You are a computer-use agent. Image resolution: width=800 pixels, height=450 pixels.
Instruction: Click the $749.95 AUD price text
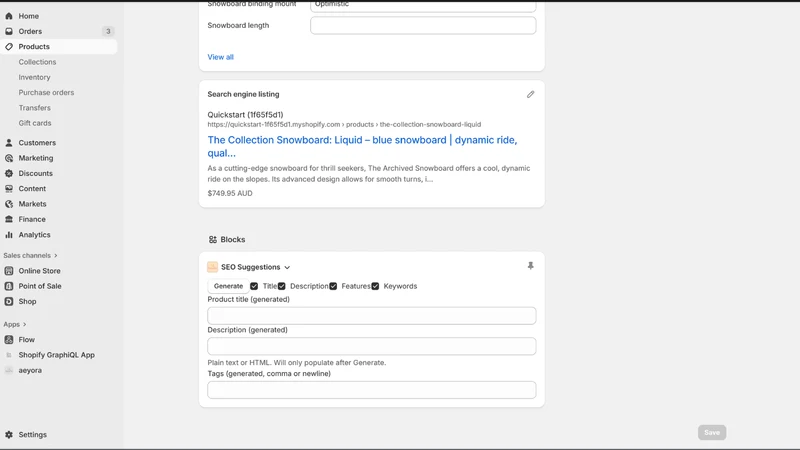pos(230,193)
